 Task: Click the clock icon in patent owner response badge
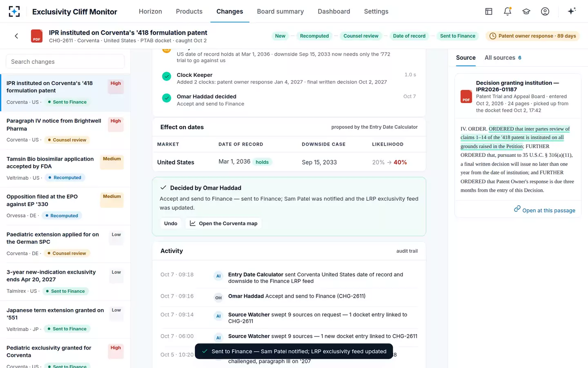[493, 36]
